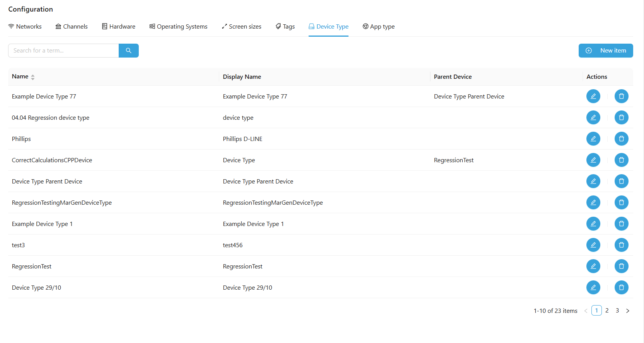
Task: Click the search magnifier button
Action: point(128,51)
